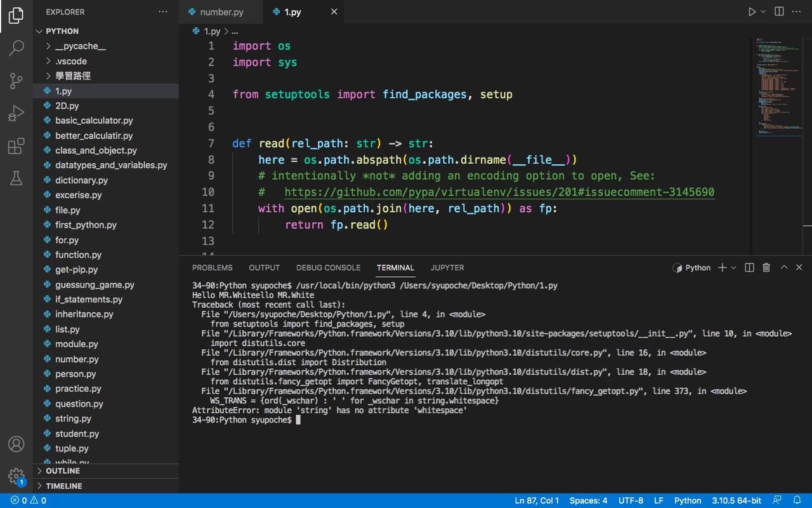Maximize the panel with the up chevron
Viewport: 812px width, 508px height.
(x=784, y=268)
